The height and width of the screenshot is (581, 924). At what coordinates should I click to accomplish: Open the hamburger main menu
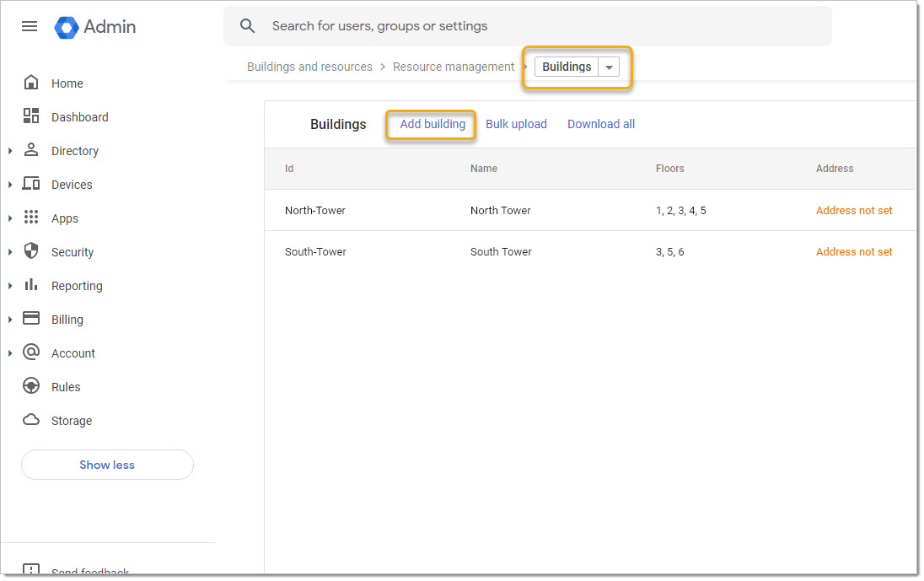30,26
